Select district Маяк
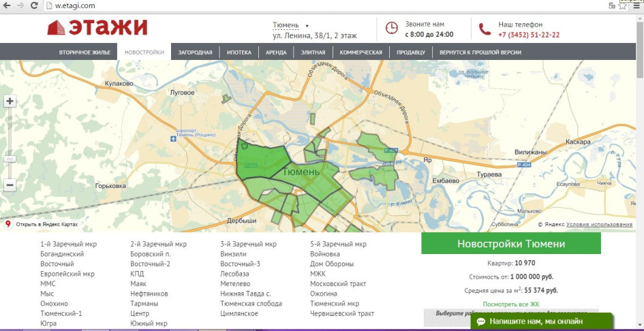The image size is (644, 331). (138, 284)
